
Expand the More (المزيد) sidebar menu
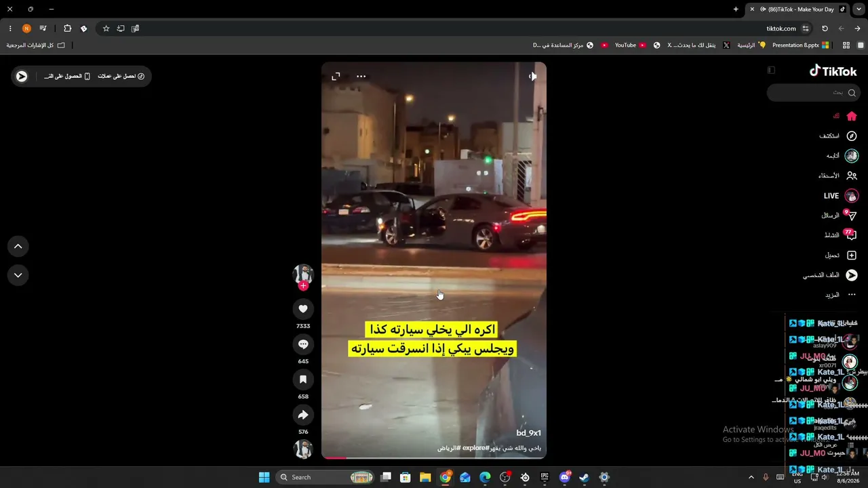[x=841, y=295]
